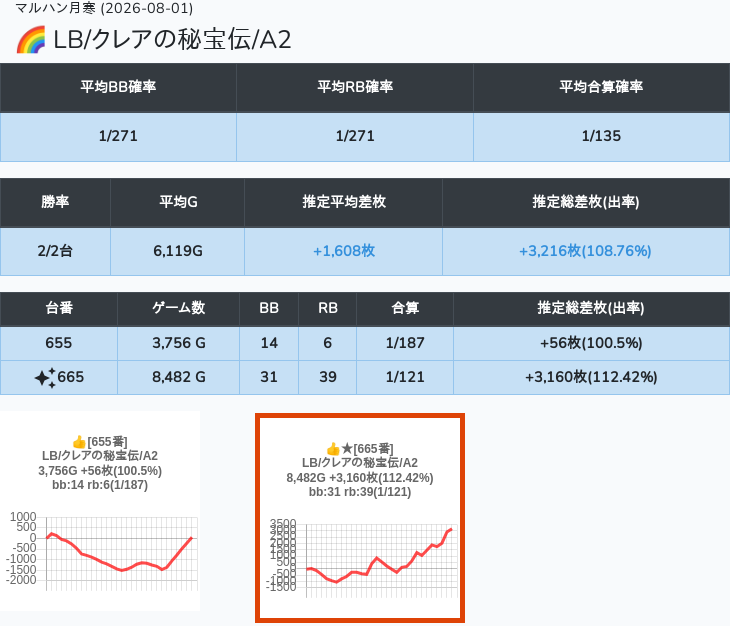Image resolution: width=730 pixels, height=626 pixels.
Task: Select machine number 665 cell
Action: 59,377
